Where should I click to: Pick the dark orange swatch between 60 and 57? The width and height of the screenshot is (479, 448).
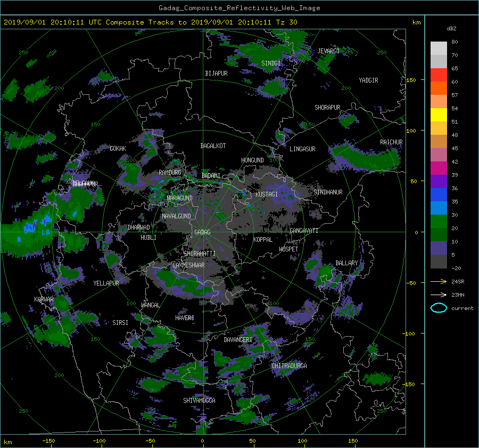coord(439,88)
